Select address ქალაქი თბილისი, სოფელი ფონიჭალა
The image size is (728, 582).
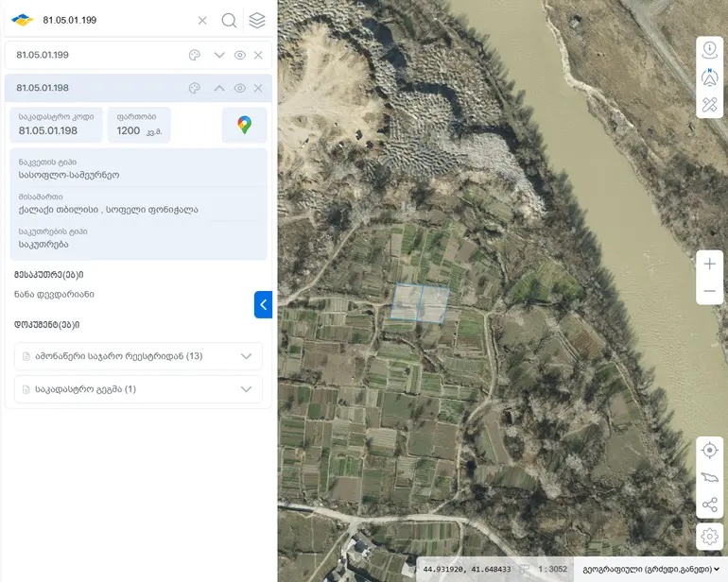(108, 210)
